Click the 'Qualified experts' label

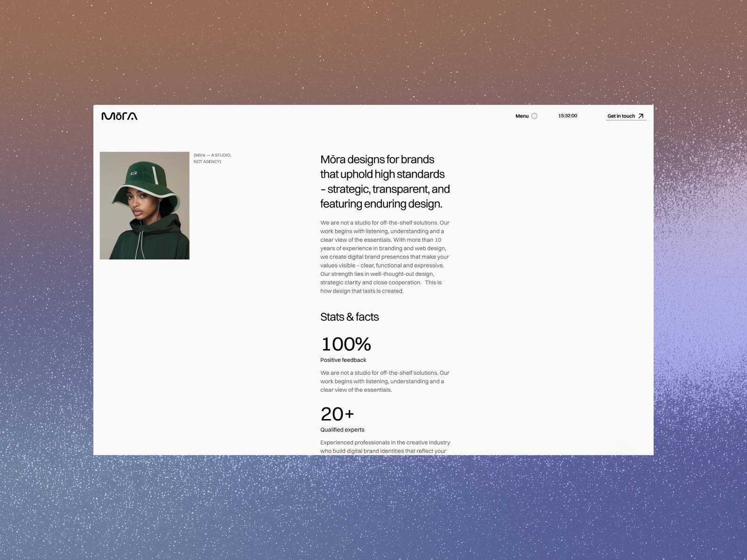tap(342, 430)
